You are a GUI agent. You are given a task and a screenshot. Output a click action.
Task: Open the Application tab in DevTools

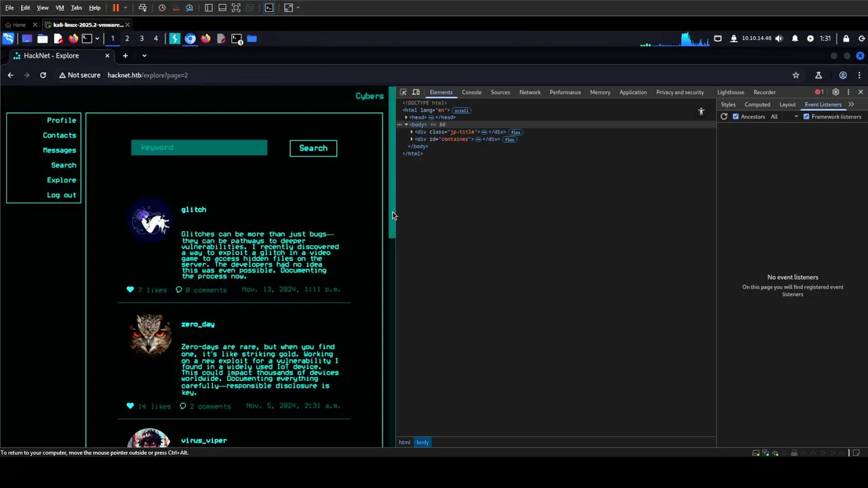[633, 92]
